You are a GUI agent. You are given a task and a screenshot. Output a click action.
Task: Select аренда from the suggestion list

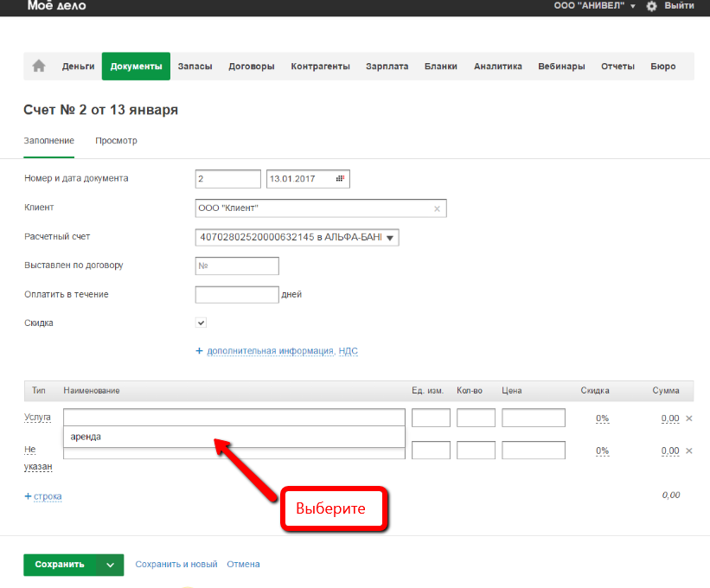[x=234, y=437]
